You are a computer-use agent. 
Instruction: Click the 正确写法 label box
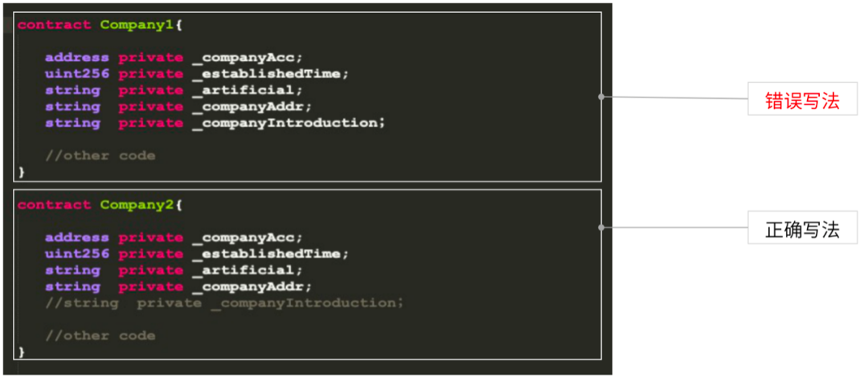[802, 227]
